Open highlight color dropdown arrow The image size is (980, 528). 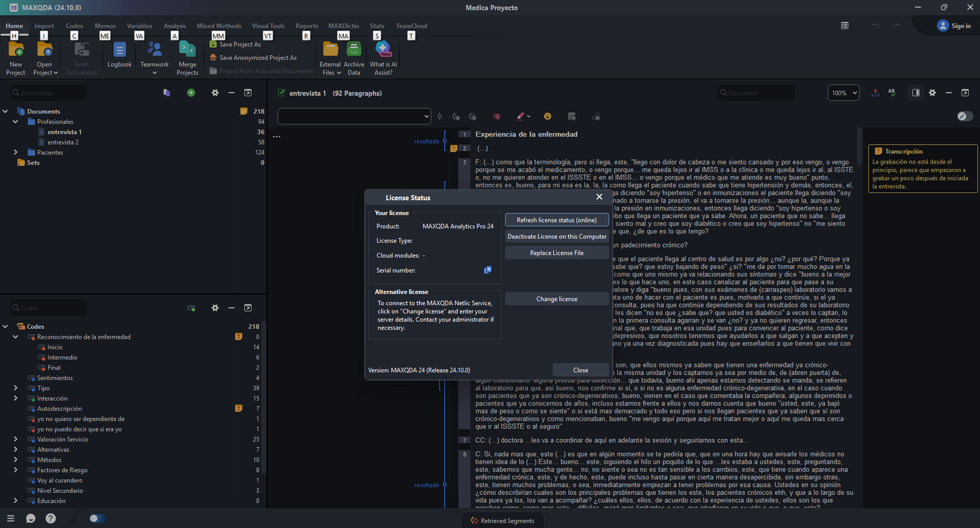pos(529,116)
